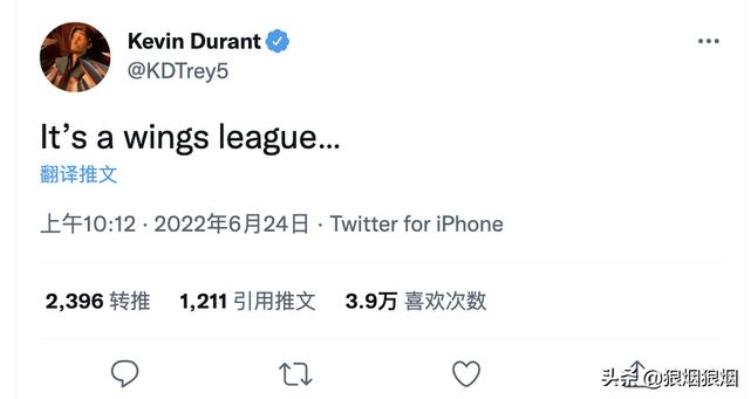Open the @KDTrey5 handle link
Screen dimensions: 750x399
[x=178, y=71]
